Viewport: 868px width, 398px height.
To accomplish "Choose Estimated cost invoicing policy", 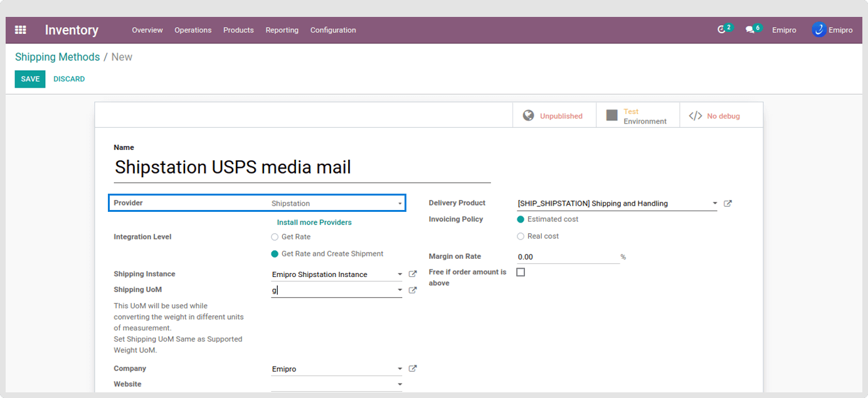I will 521,219.
